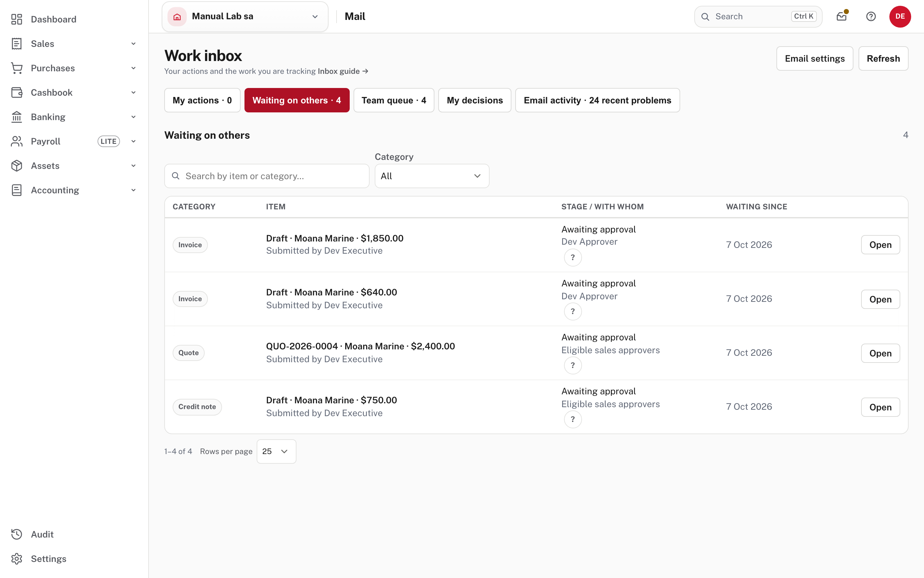This screenshot has width=924, height=578.
Task: Click the help icon under the $640.00 invoice
Action: pyautogui.click(x=573, y=311)
